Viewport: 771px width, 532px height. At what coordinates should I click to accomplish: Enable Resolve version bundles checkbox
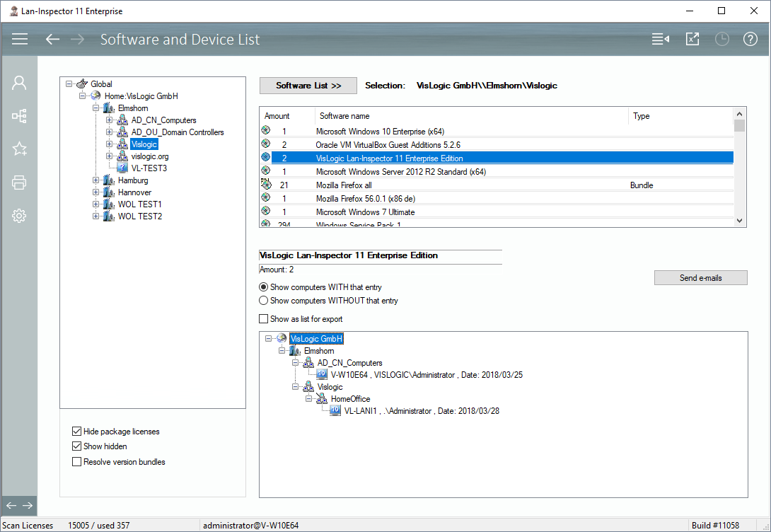[x=76, y=462]
